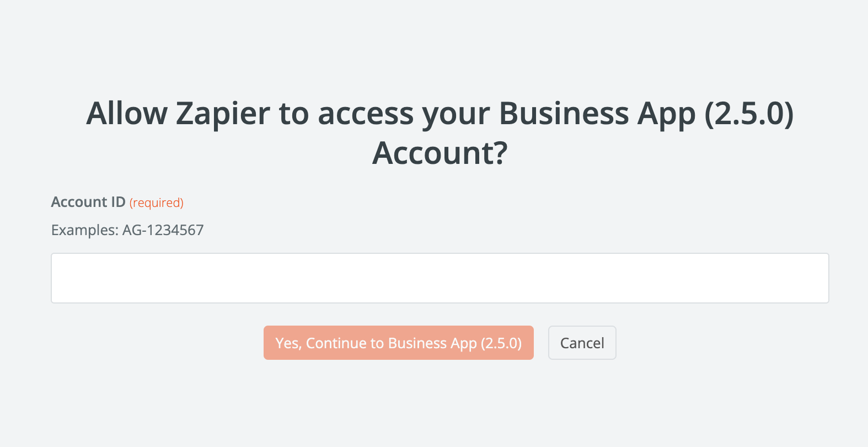Click the Examples: AG-1234567 hint text
868x447 pixels.
pyautogui.click(x=127, y=230)
